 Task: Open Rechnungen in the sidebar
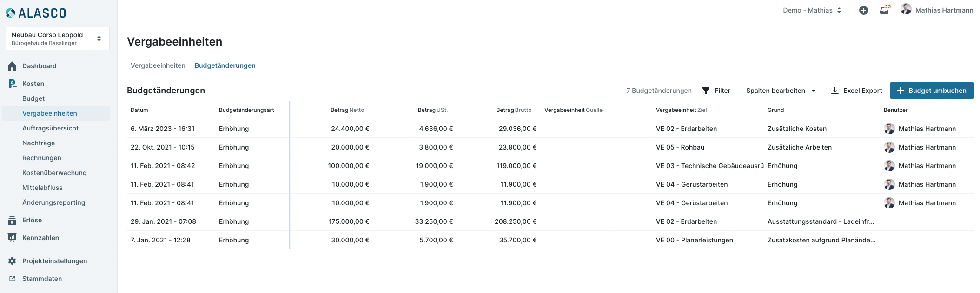tap(42, 158)
